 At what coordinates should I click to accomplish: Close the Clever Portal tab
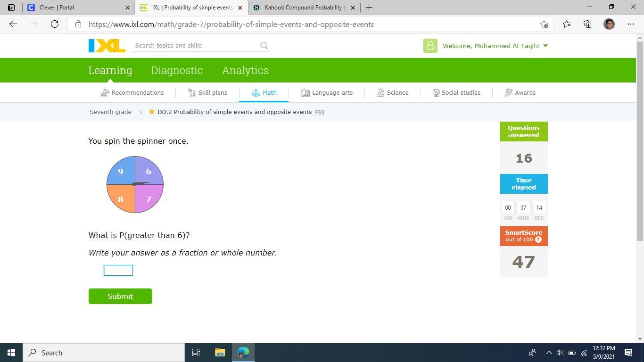click(127, 8)
